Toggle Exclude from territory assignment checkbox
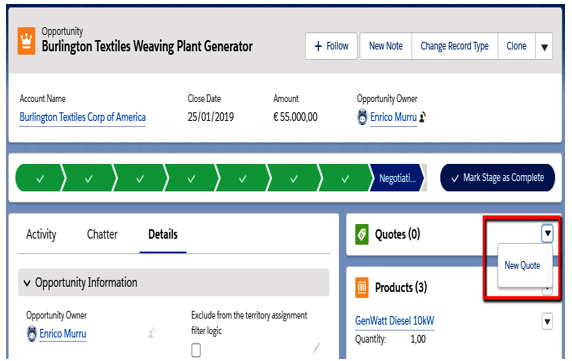The width and height of the screenshot is (572, 361). point(196,350)
